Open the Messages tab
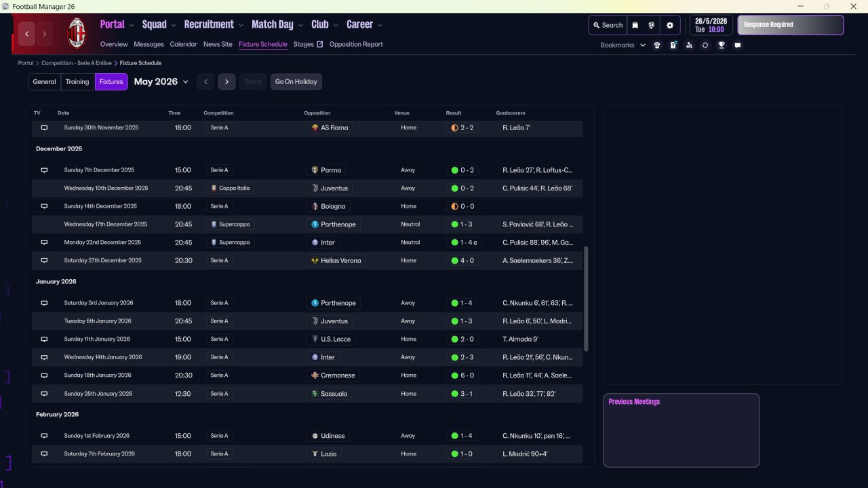 (x=149, y=44)
